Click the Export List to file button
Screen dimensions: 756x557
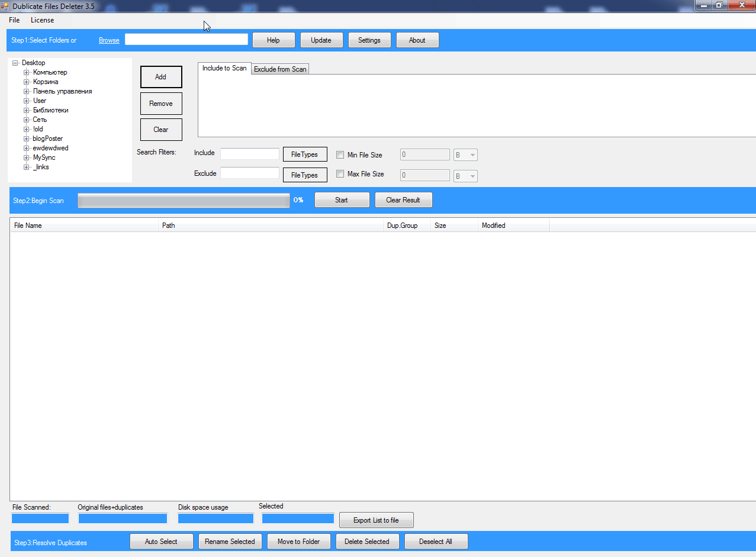click(376, 520)
